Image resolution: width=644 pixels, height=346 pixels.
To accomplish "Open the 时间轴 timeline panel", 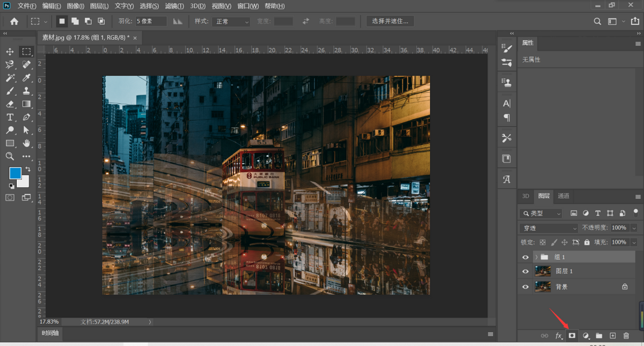I will click(x=49, y=333).
